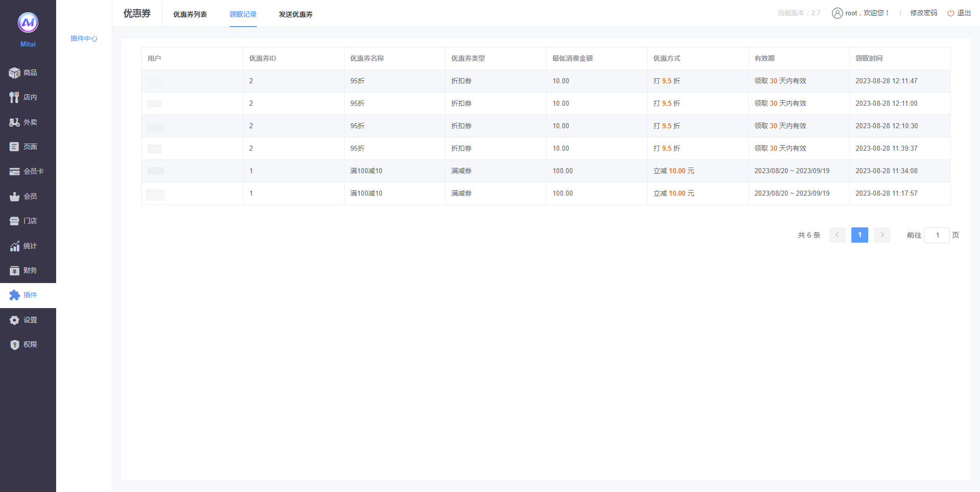Focus the 前往 page number input field

937,235
